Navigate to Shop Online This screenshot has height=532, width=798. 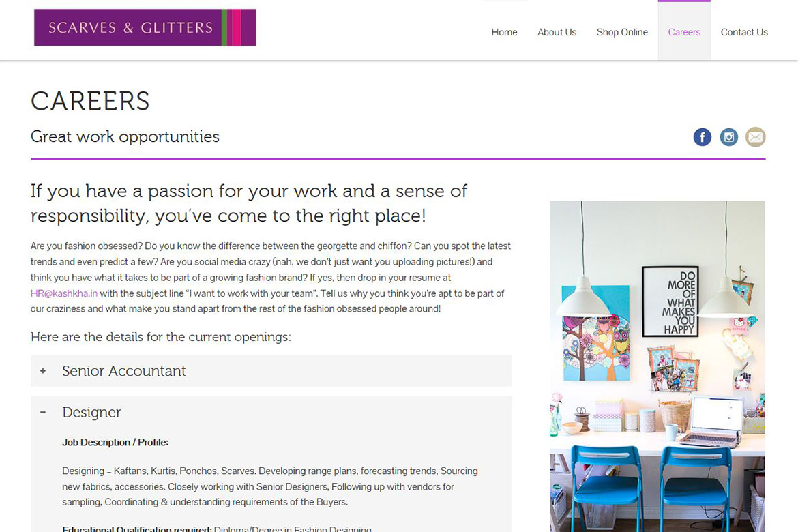click(622, 32)
